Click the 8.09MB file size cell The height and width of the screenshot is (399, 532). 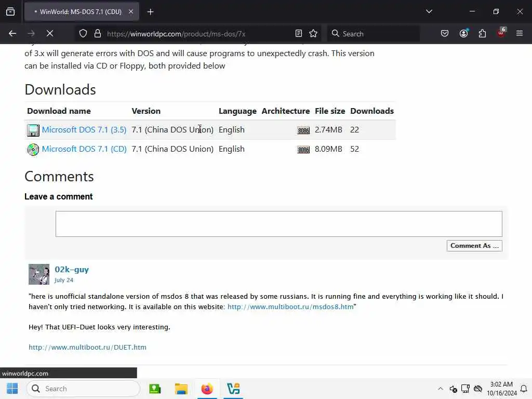pos(328,149)
